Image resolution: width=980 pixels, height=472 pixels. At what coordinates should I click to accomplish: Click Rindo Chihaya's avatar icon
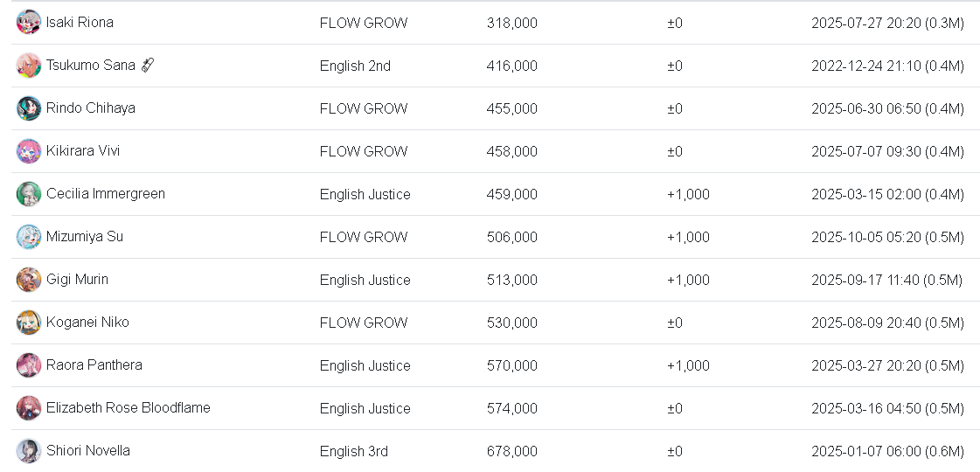tap(28, 108)
